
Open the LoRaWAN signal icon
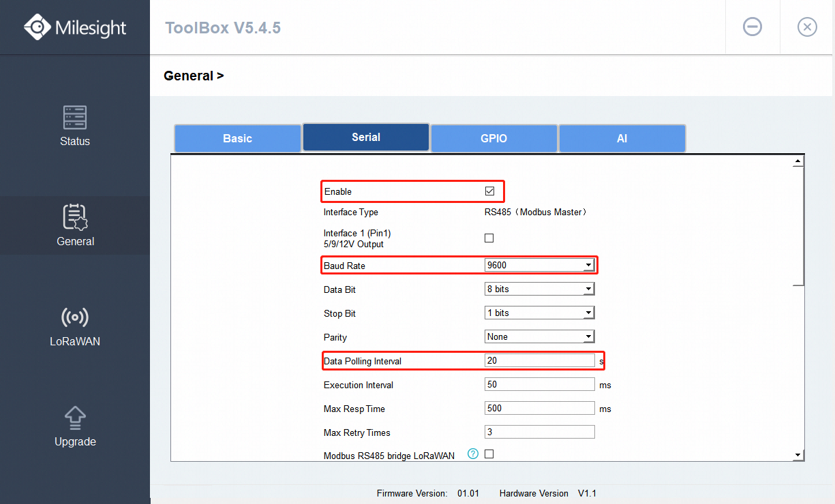[75, 317]
